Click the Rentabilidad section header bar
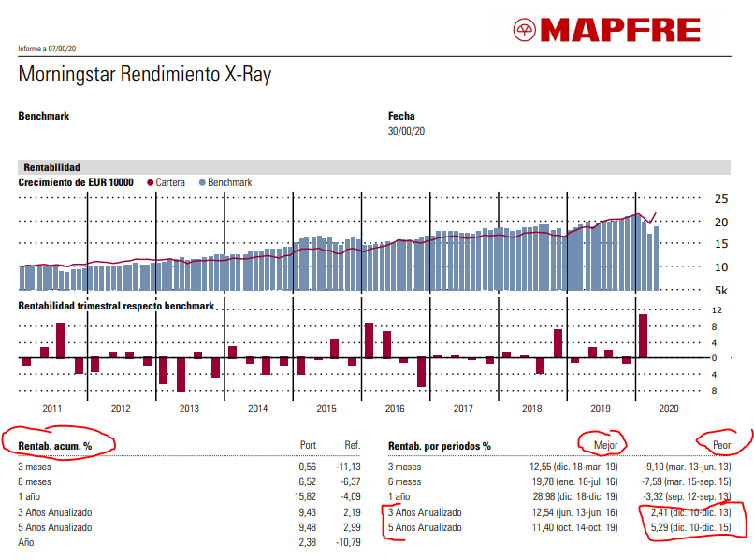Image resolution: width=754 pixels, height=560 pixels. [x=374, y=167]
